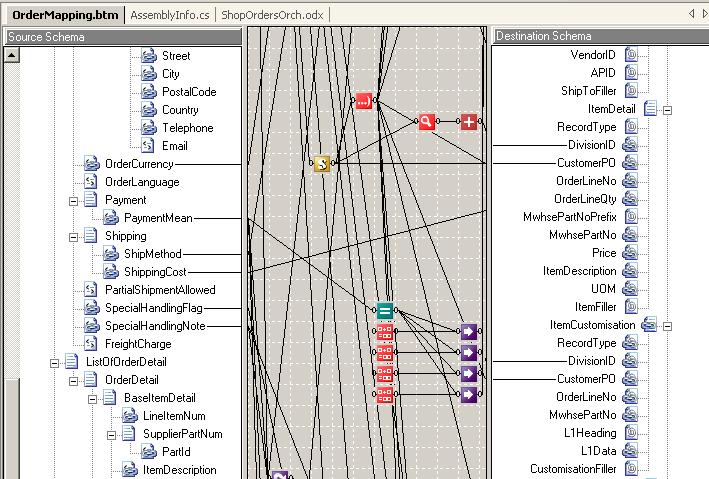The height and width of the screenshot is (479, 709).
Task: Select the City source node
Action: [x=170, y=74]
